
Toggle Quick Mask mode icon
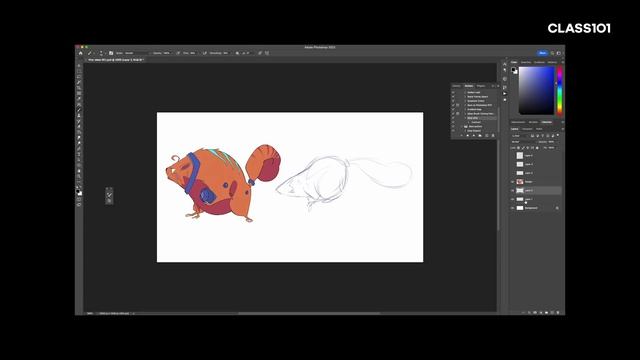pyautogui.click(x=79, y=199)
